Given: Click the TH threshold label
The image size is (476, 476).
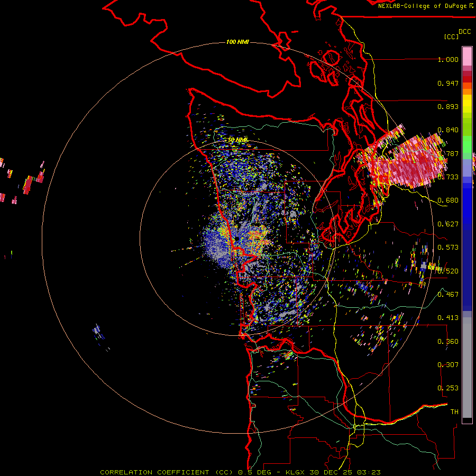Looking at the screenshot, I should [x=454, y=411].
